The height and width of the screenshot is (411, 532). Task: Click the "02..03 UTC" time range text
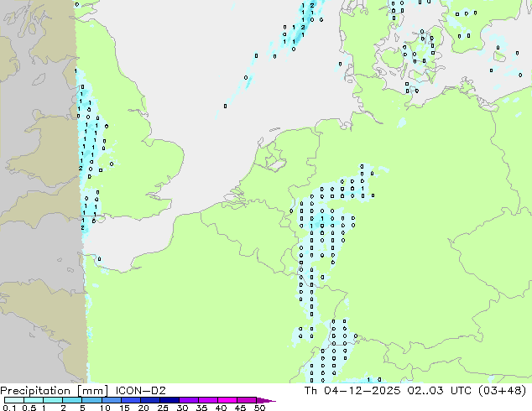point(440,391)
